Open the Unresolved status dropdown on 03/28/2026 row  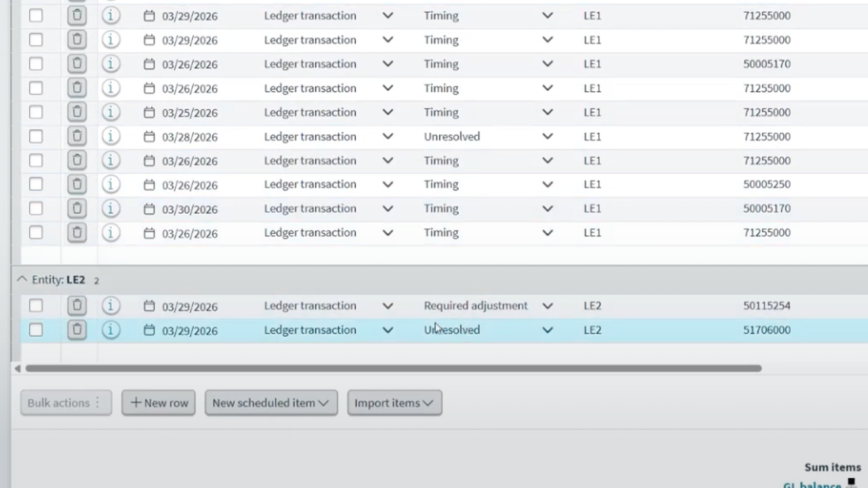547,137
